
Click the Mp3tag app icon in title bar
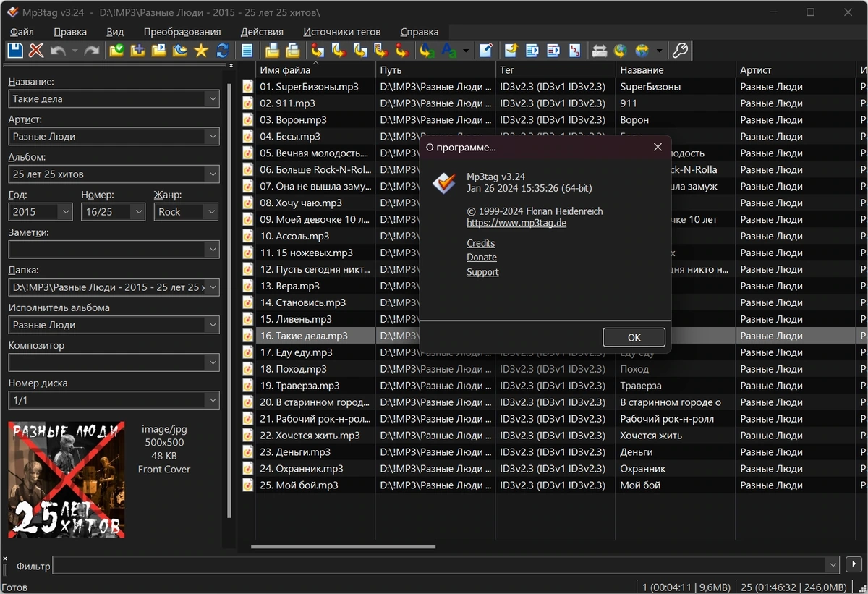click(x=12, y=12)
